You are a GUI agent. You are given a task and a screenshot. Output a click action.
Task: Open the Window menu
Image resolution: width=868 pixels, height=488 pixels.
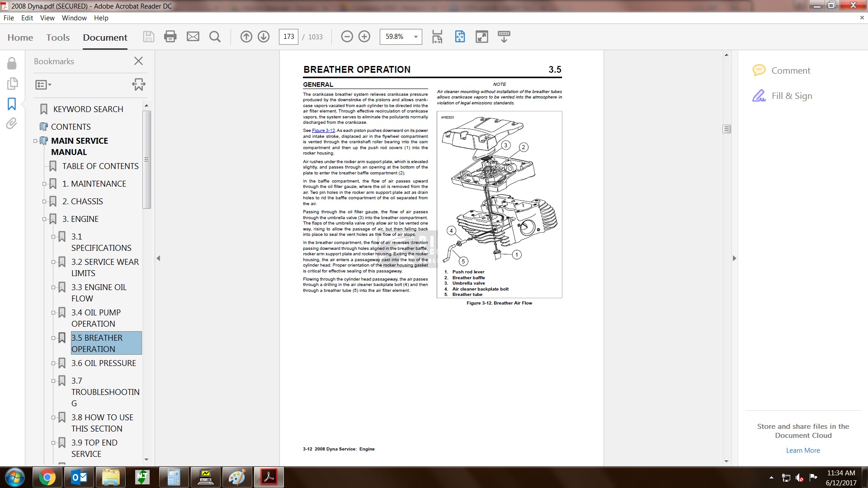pyautogui.click(x=74, y=18)
